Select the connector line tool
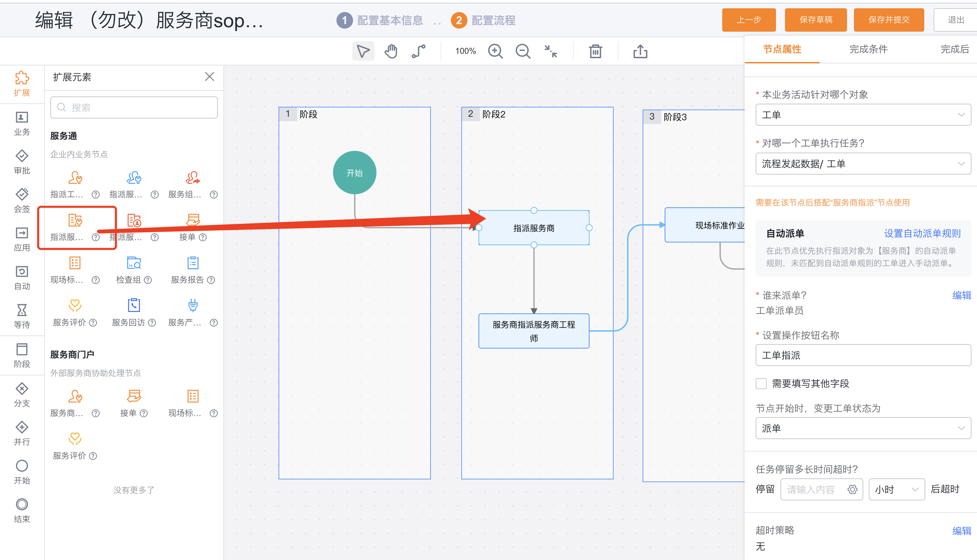Image resolution: width=977 pixels, height=560 pixels. click(x=419, y=51)
